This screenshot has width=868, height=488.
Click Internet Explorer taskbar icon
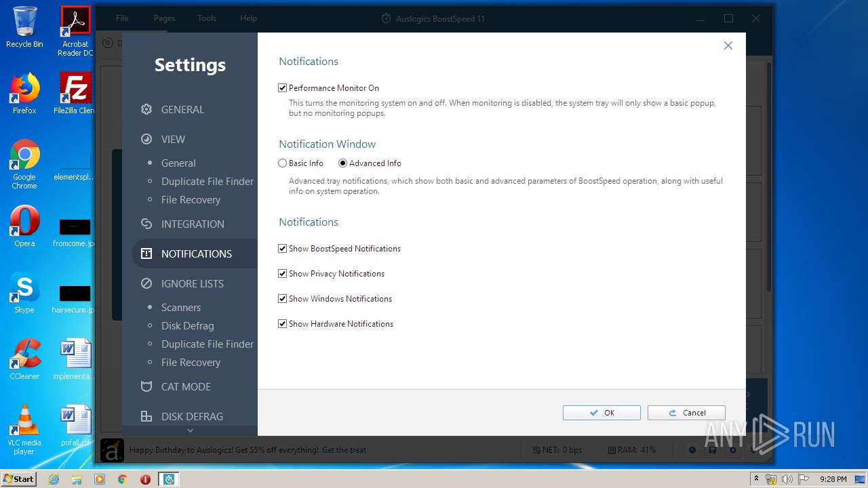tap(54, 479)
